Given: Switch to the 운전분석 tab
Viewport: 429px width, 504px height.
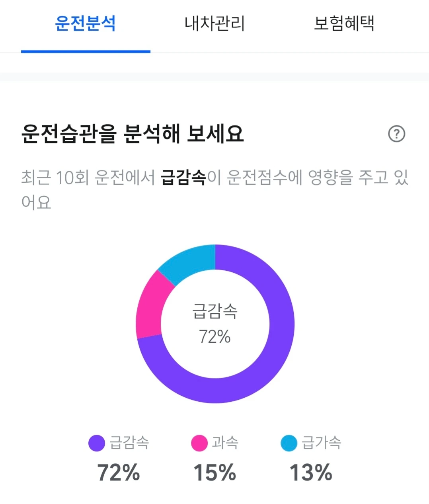Looking at the screenshot, I should (86, 23).
